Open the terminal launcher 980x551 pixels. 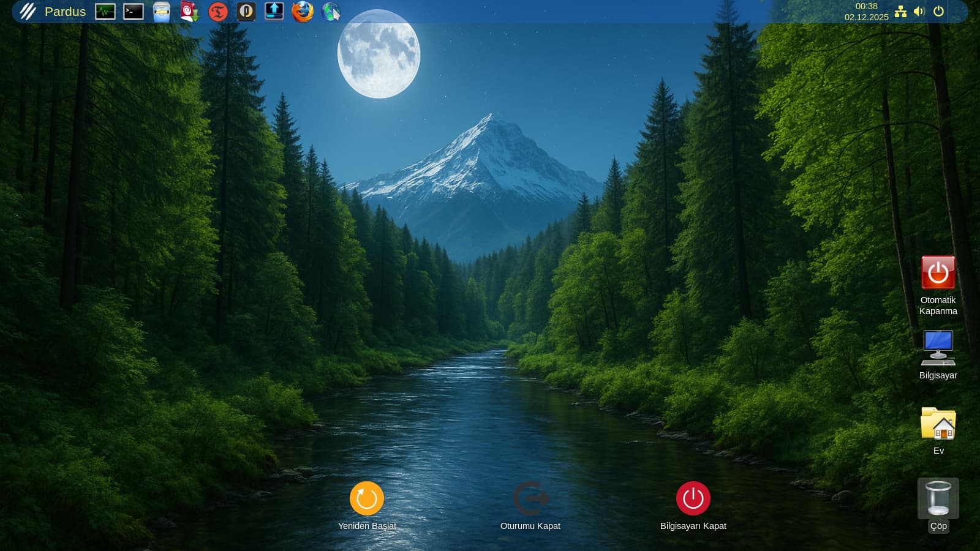pyautogui.click(x=134, y=12)
